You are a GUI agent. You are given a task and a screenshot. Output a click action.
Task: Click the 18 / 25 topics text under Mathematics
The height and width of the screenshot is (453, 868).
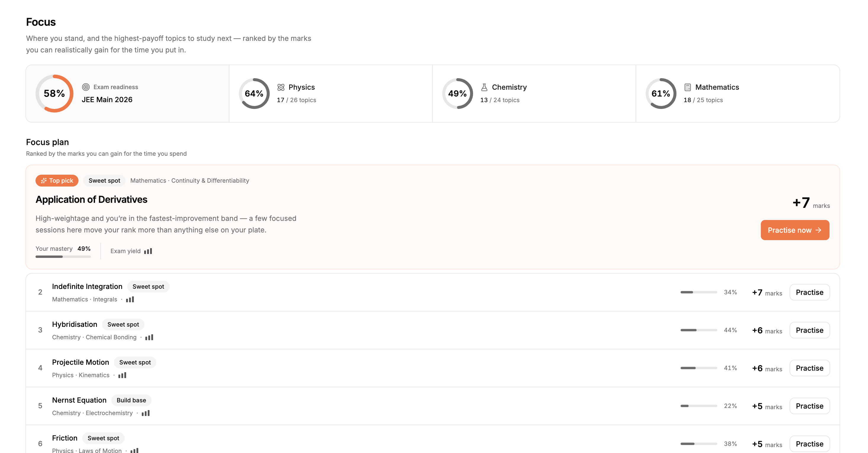[x=703, y=100]
